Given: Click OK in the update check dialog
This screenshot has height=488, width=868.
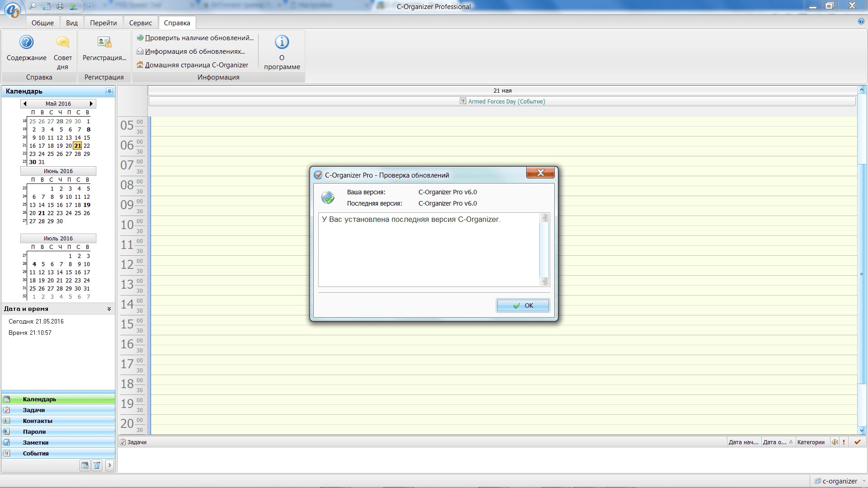Looking at the screenshot, I should [x=523, y=305].
